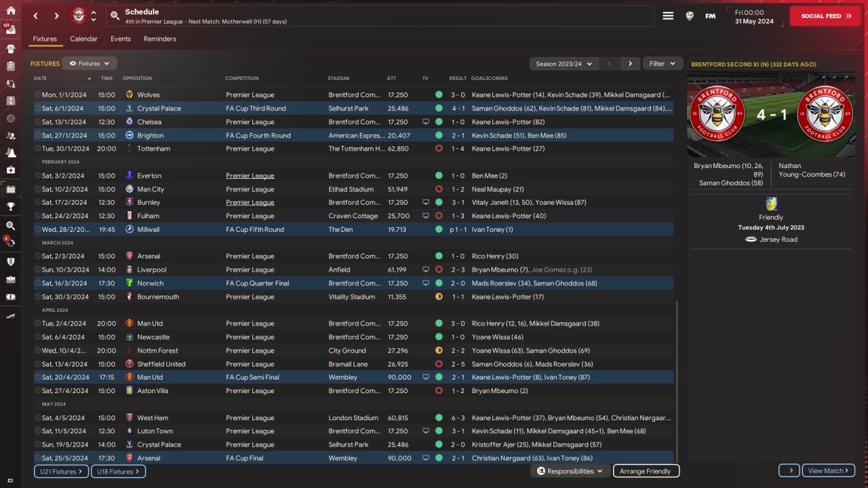Viewport: 868px width, 488px height.
Task: Toggle reminder check for Wolves 1/1/2024 fixture
Action: click(38, 95)
